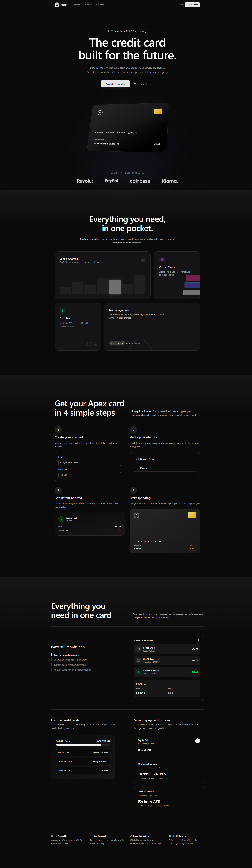Click the circular logo on the step 4 card
252x868 pixels.
[x=137, y=515]
